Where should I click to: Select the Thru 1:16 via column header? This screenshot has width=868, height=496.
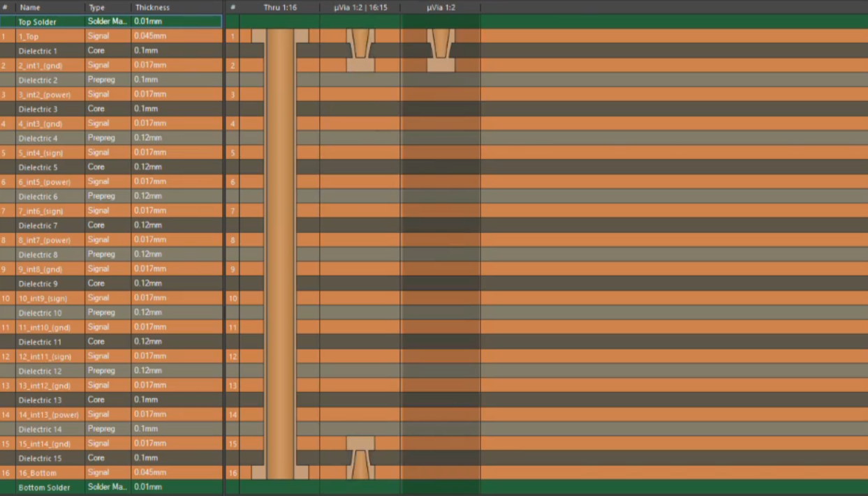280,7
